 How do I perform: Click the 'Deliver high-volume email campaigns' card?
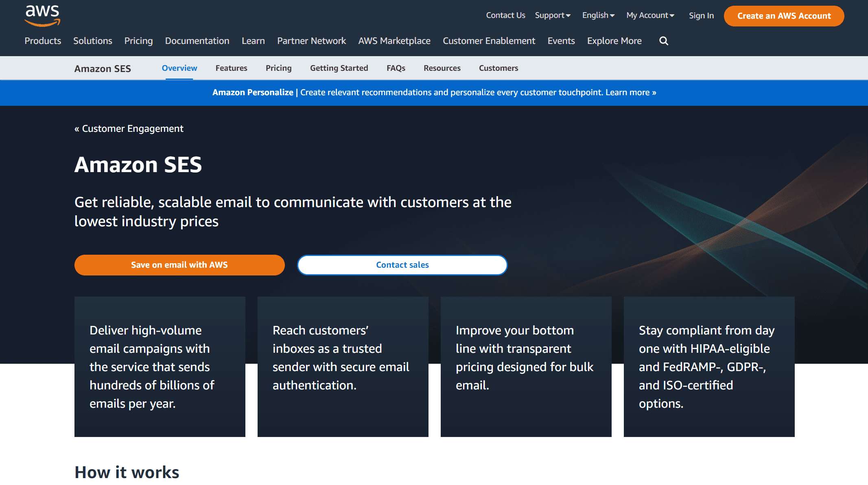point(160,367)
